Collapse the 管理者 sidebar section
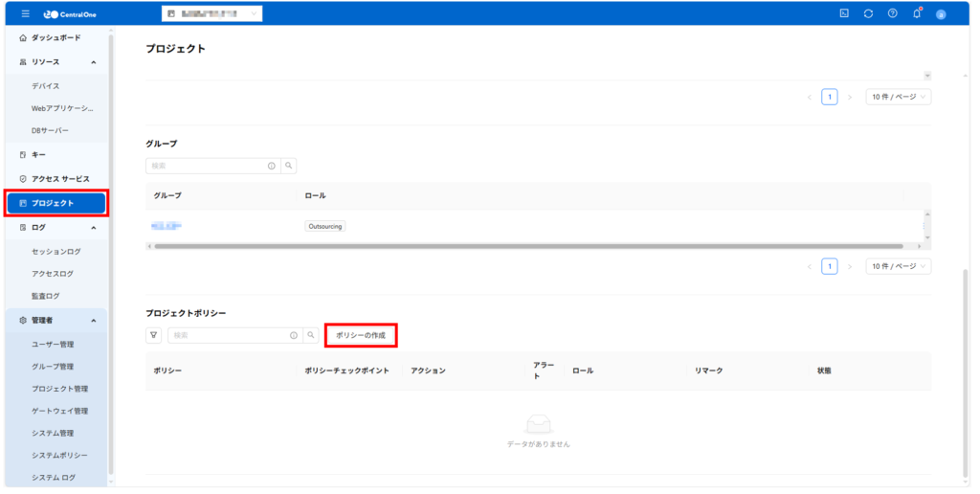Screen dimensions: 980x494 [x=93, y=321]
